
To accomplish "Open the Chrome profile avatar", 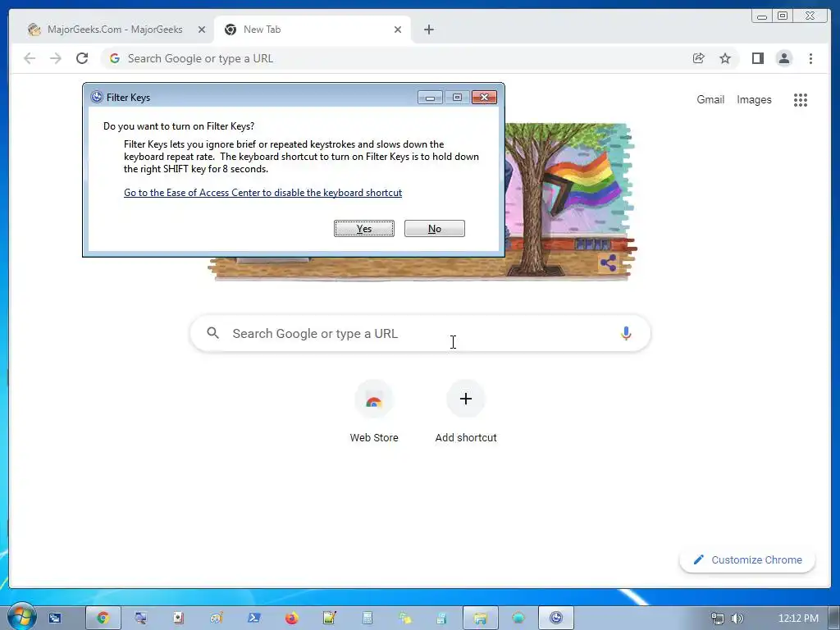I will click(783, 58).
